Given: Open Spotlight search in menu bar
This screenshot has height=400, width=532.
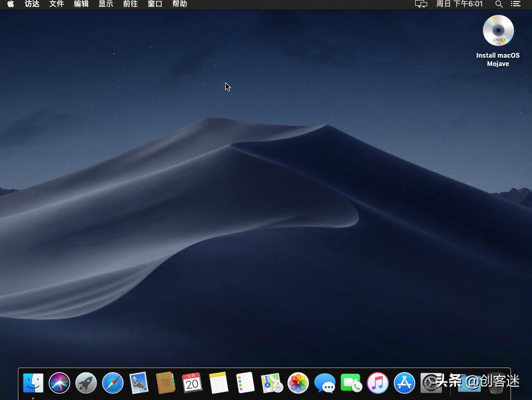Looking at the screenshot, I should [x=498, y=4].
